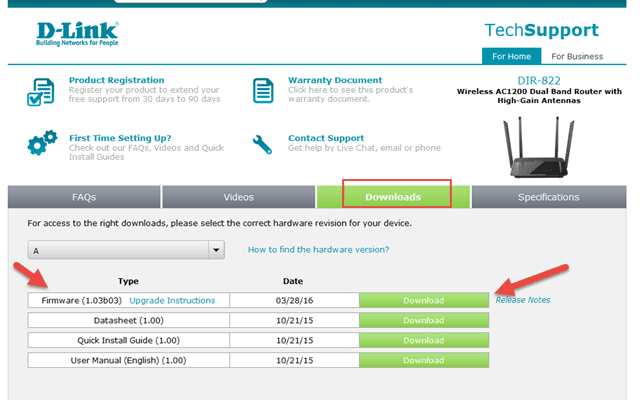Viewport: 640px width, 400px height.
Task: Click the D-Link logo
Action: (77, 33)
